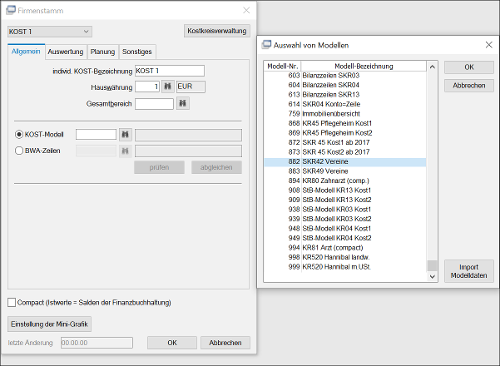Open KOST-Modell lookup binoculars icon
500x366 pixels.
[125, 134]
